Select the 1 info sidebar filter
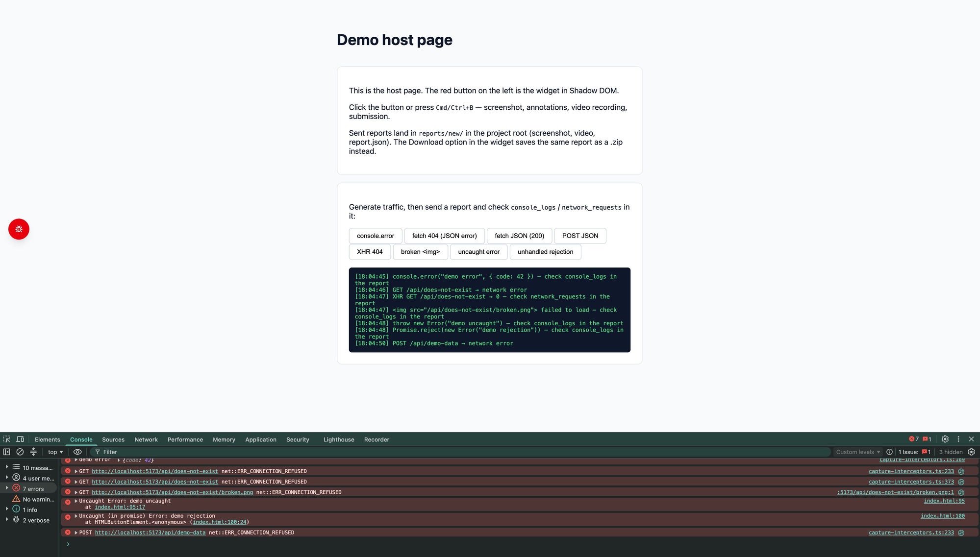Viewport: 980px width, 557px height. (x=29, y=509)
